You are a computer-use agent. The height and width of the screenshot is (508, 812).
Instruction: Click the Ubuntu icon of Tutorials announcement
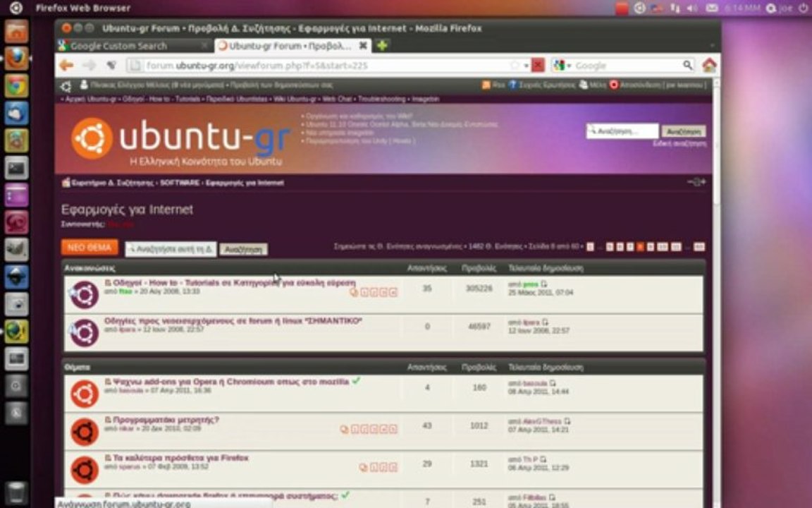(85, 294)
